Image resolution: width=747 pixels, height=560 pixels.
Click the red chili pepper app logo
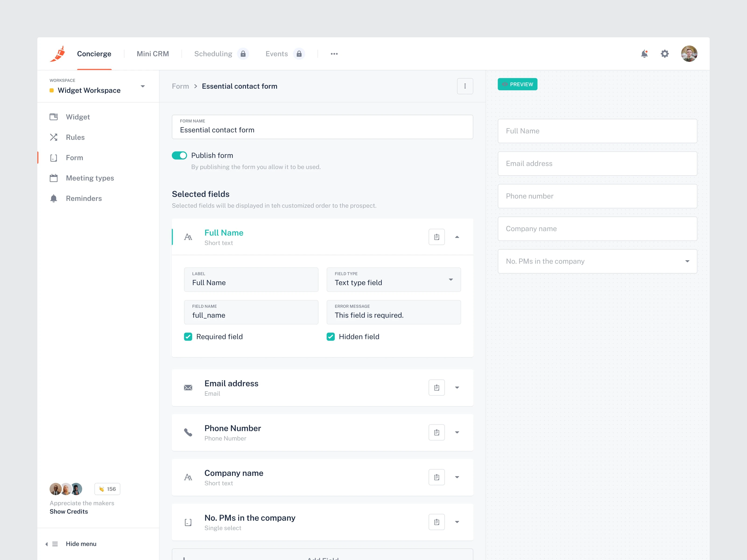coord(57,54)
